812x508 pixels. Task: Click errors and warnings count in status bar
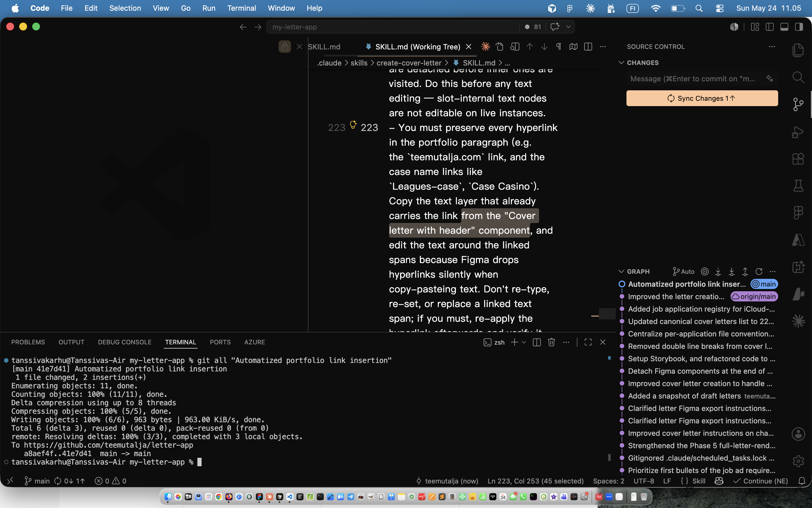coord(111,481)
